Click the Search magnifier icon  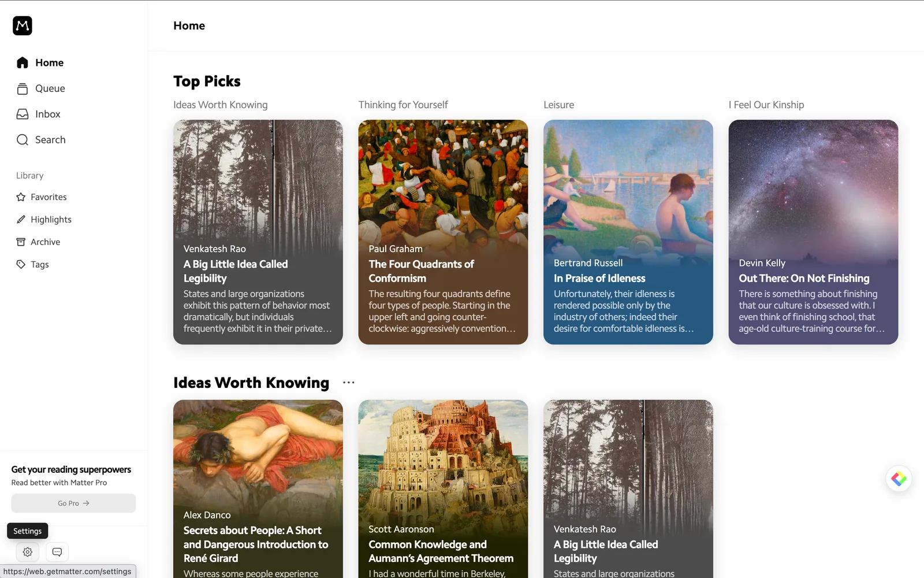pyautogui.click(x=23, y=140)
